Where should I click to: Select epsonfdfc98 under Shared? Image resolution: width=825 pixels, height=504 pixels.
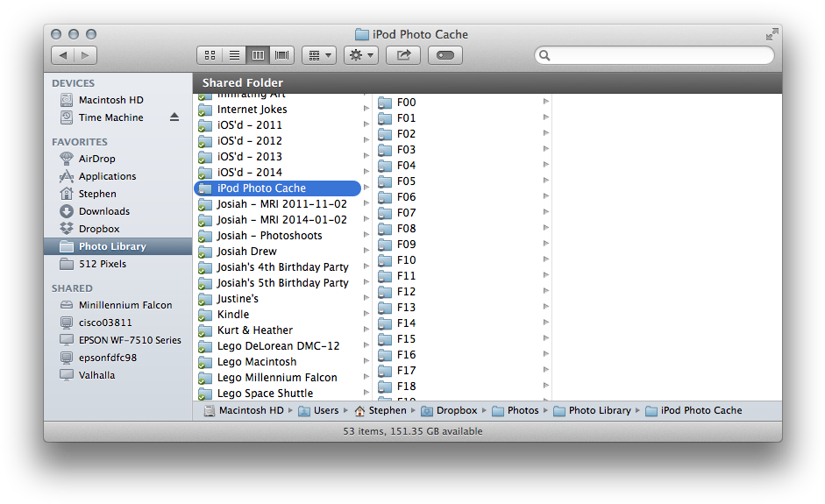click(x=117, y=358)
